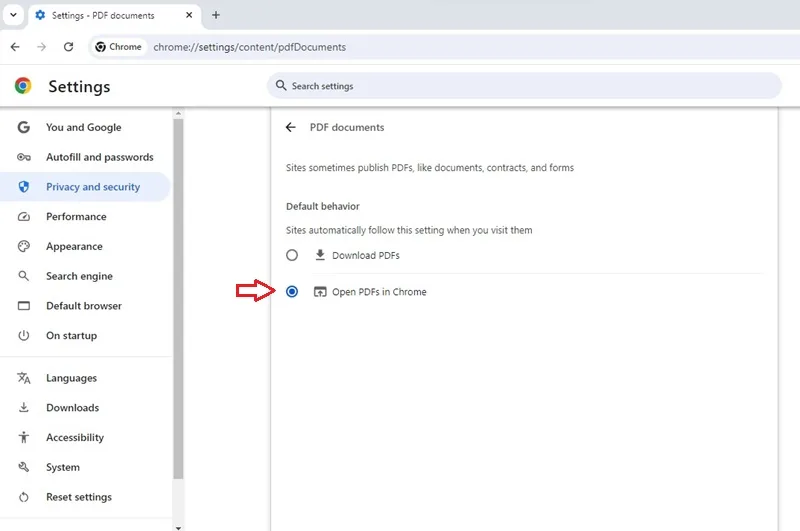The height and width of the screenshot is (531, 800).
Task: Go back to previous page with browser back arrow
Action: (x=15, y=47)
